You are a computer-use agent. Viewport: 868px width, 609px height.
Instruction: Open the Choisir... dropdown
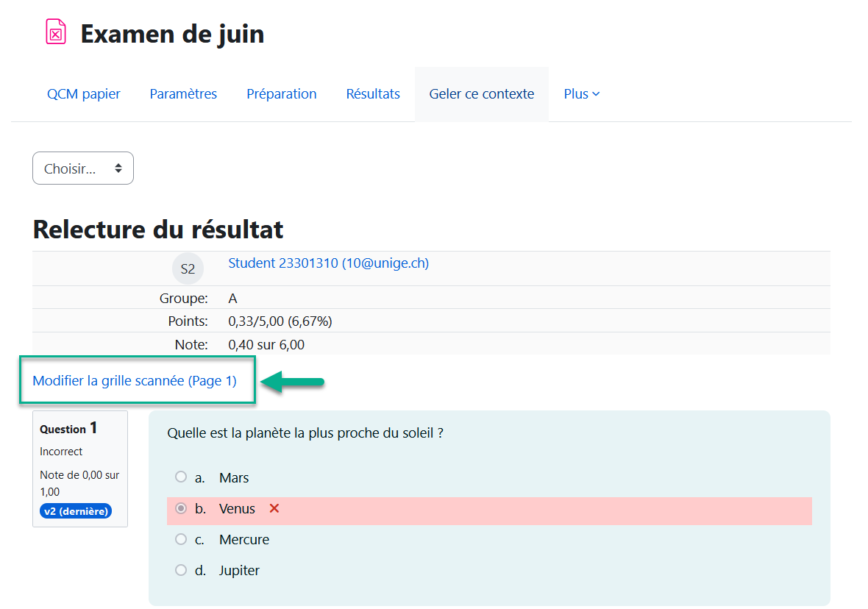coord(83,168)
